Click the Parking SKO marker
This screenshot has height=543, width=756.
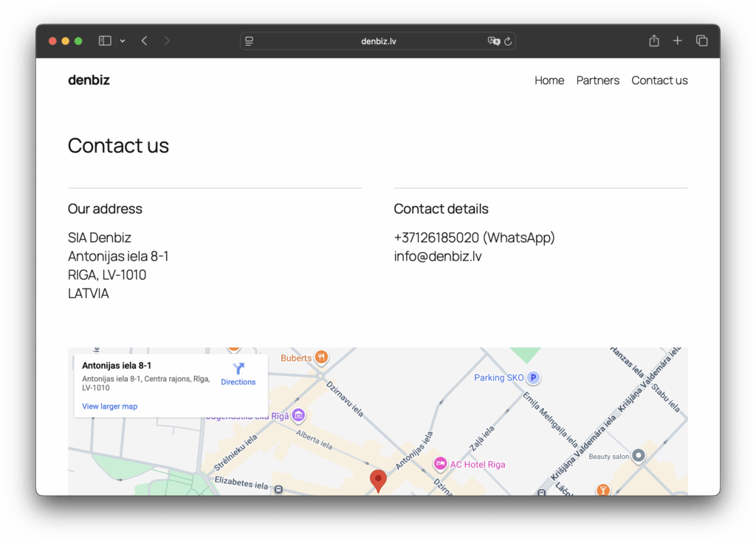533,378
